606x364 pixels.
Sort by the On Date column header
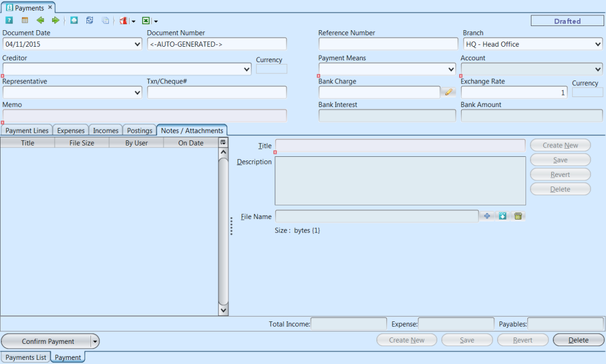[x=191, y=143]
